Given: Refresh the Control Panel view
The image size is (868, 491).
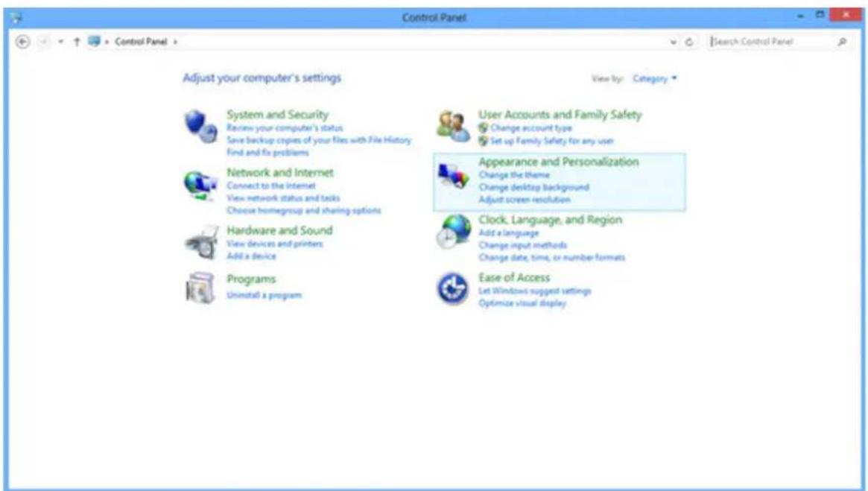Looking at the screenshot, I should click(x=689, y=42).
